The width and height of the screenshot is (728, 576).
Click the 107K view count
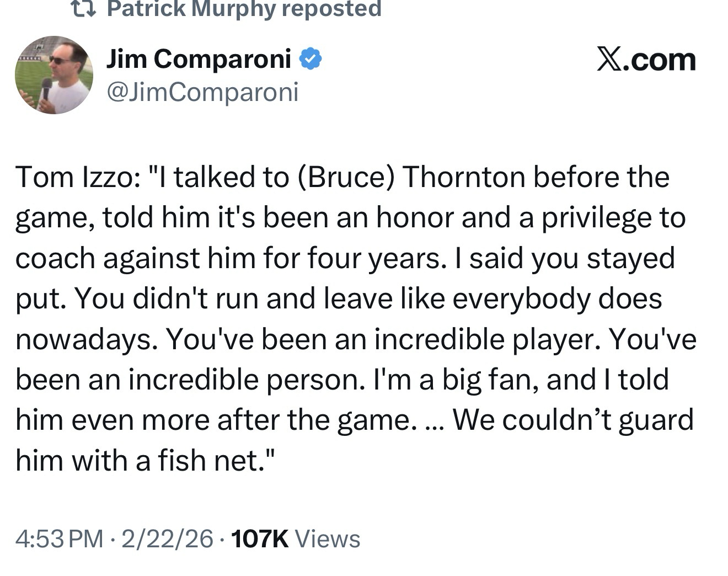click(x=260, y=538)
